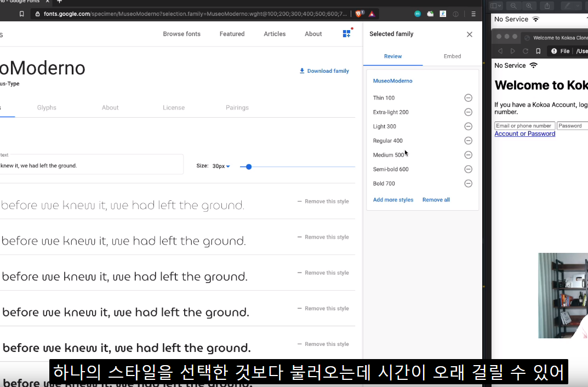Click the preview text input field
Screen dimensions: 588x387
pos(92,164)
